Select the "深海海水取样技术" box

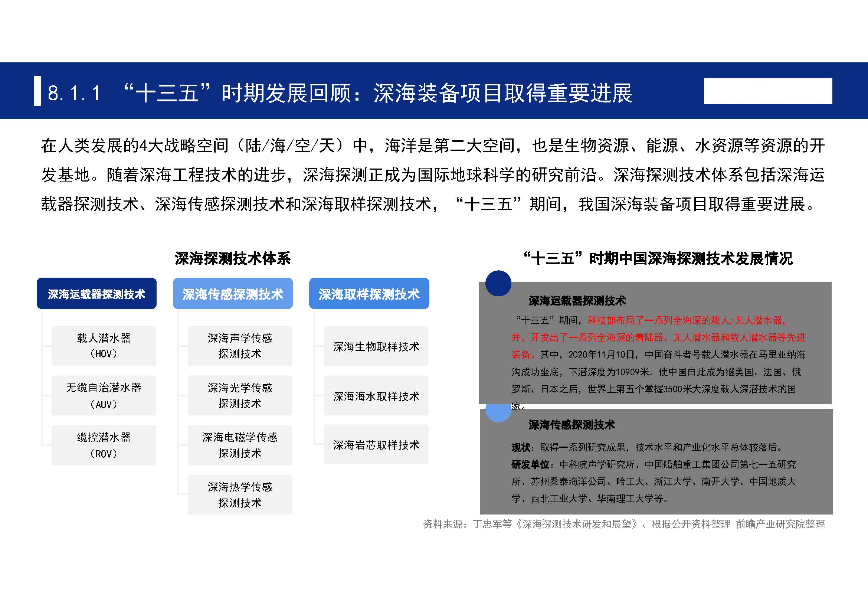[376, 395]
